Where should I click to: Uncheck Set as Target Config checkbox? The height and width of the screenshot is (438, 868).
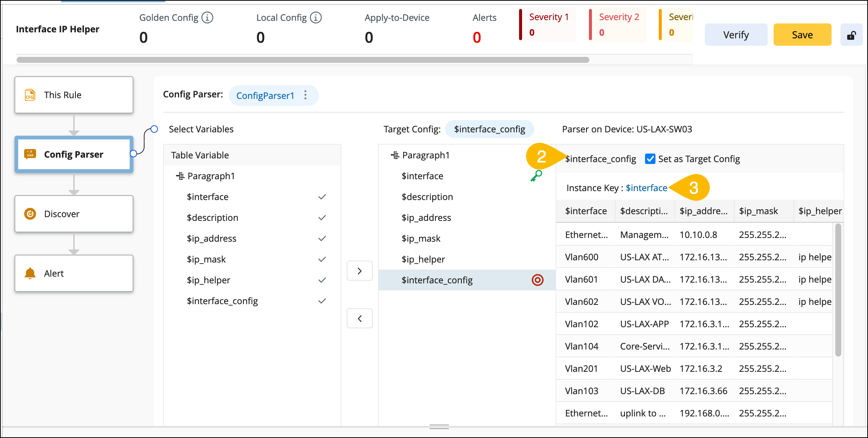coord(650,159)
